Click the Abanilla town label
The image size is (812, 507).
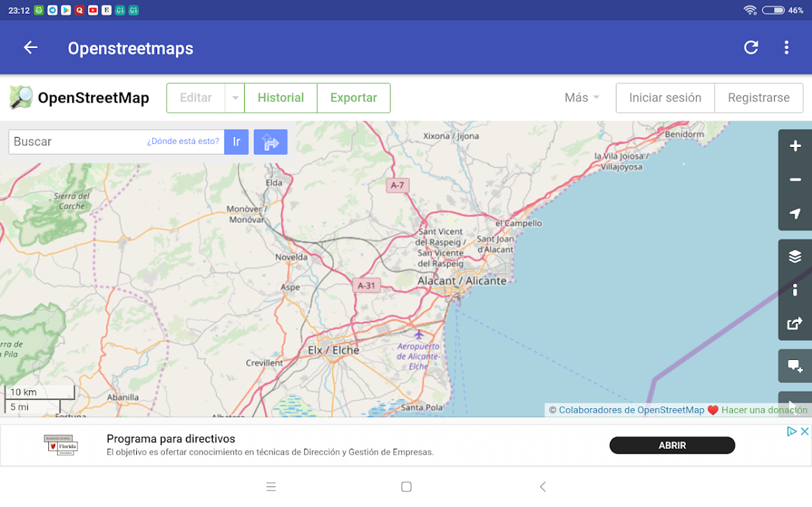tap(123, 397)
